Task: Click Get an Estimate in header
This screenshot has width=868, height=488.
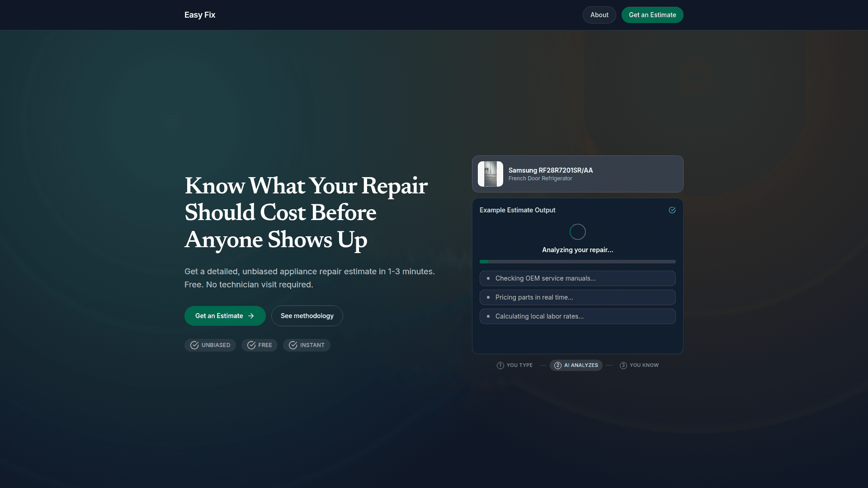Action: coord(652,15)
